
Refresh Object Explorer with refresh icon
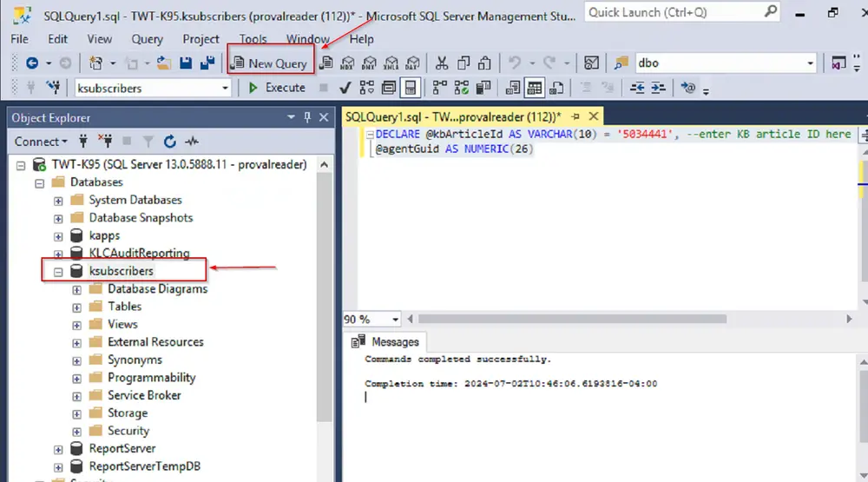point(170,142)
